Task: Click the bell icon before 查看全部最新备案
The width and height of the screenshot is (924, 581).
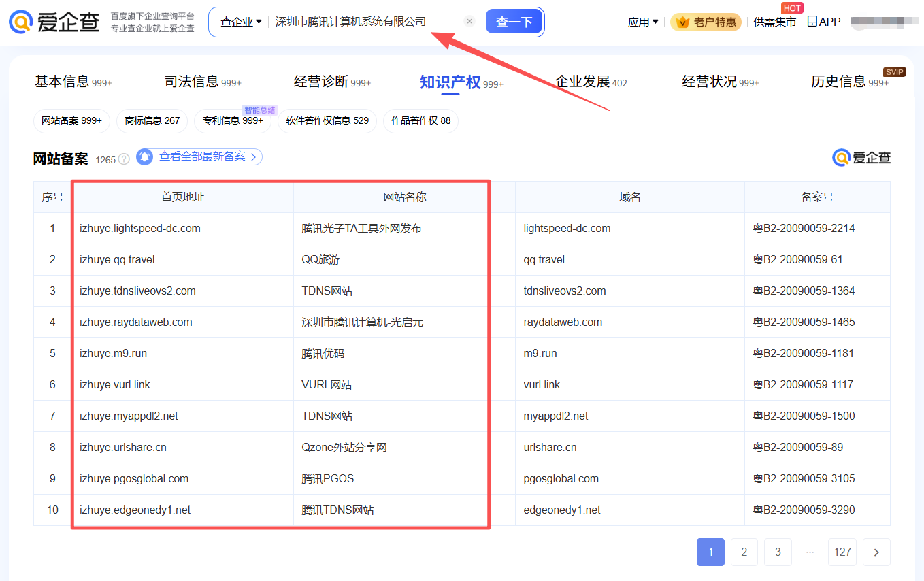Action: tap(144, 156)
